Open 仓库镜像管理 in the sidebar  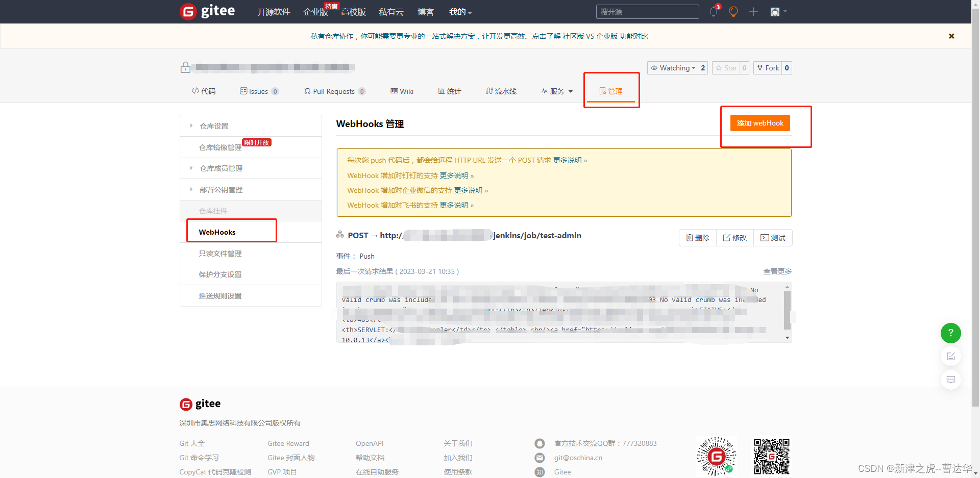(251, 147)
